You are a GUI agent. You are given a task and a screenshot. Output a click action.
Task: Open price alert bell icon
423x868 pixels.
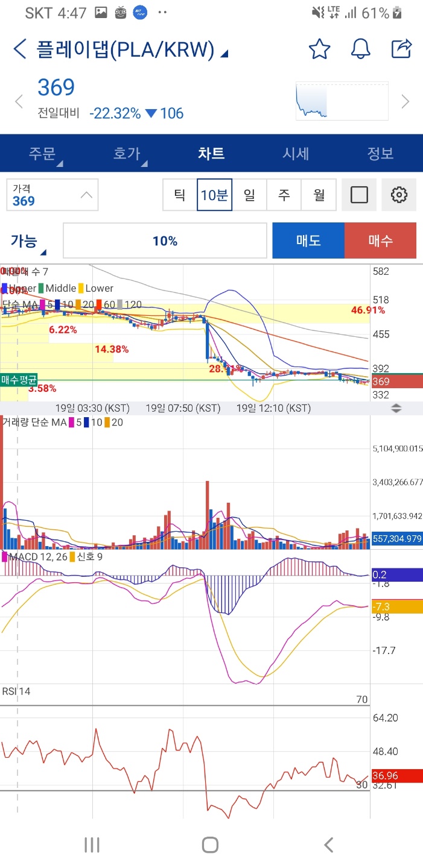point(360,49)
